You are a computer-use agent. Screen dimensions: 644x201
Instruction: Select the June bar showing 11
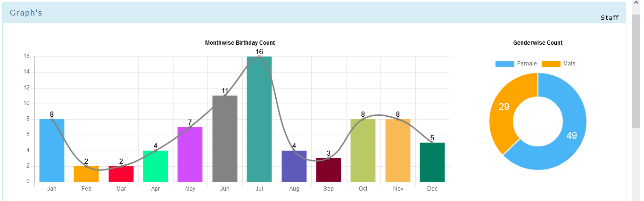225,138
